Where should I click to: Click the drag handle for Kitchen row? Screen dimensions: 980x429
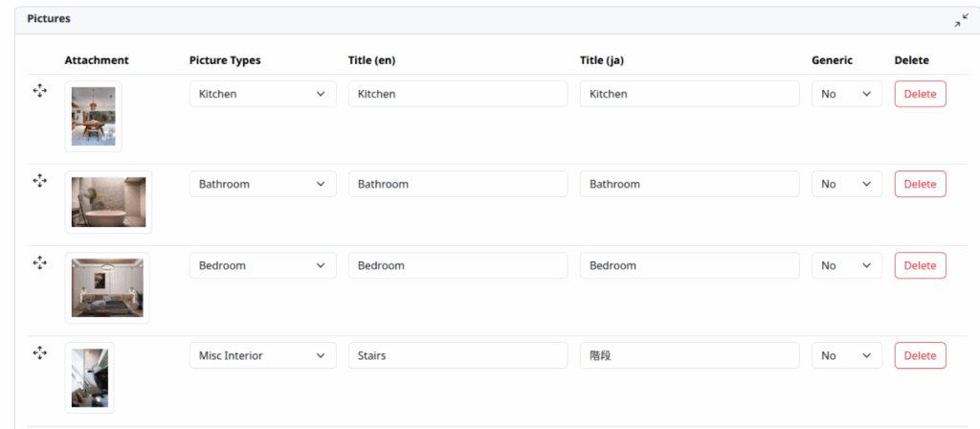[40, 90]
